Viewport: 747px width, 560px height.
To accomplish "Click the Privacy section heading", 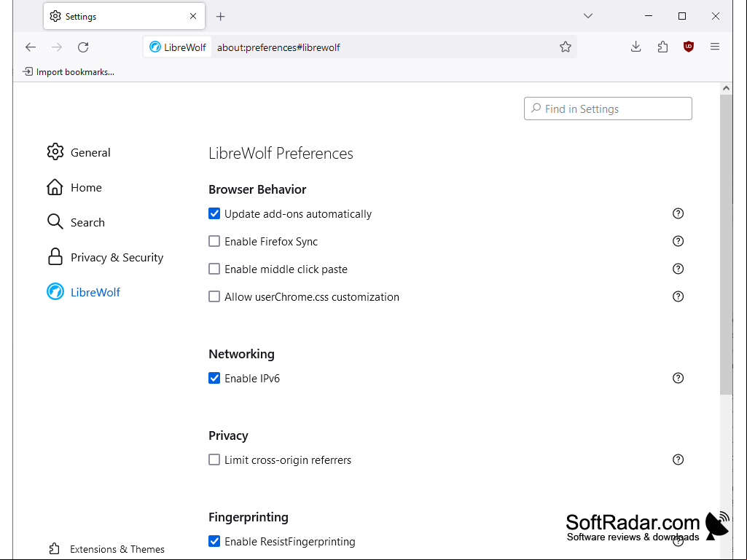I will 228,435.
